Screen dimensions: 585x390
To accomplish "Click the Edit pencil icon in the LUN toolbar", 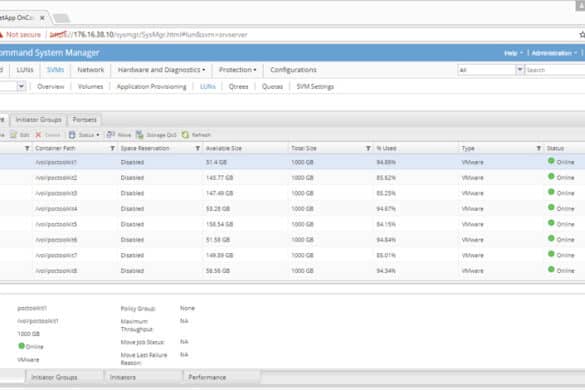I will pos(13,135).
